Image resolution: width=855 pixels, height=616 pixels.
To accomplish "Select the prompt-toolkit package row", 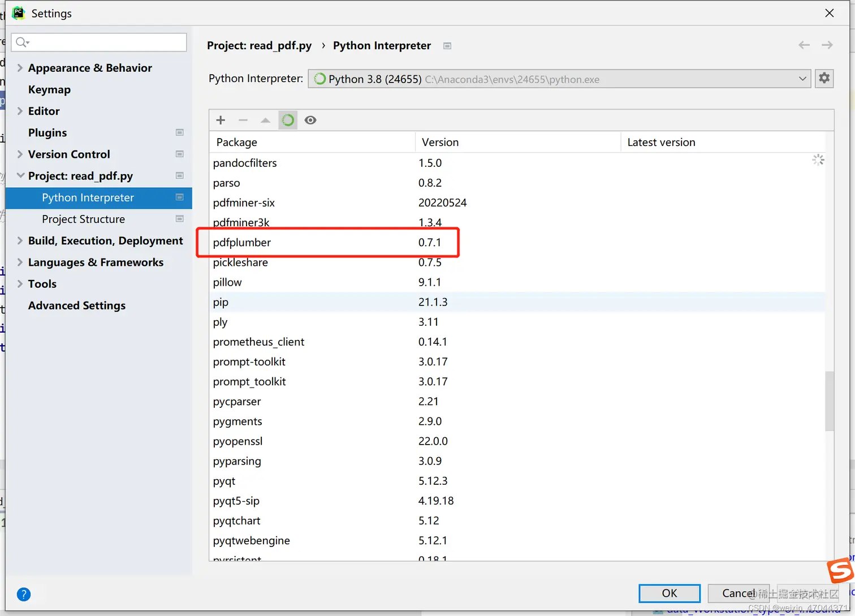I will click(x=517, y=361).
